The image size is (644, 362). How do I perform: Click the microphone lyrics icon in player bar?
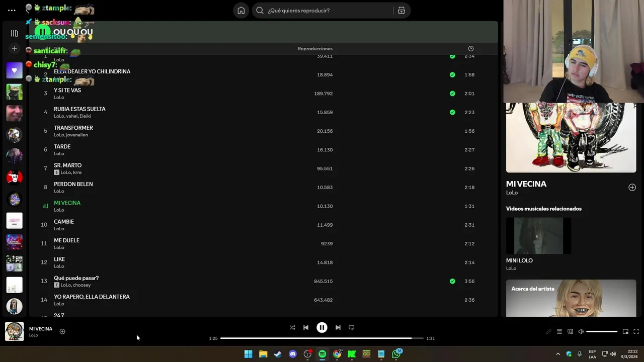(549, 332)
